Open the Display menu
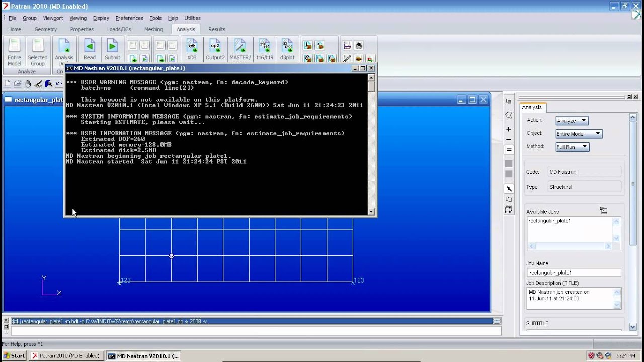The image size is (644, 362). (x=101, y=18)
